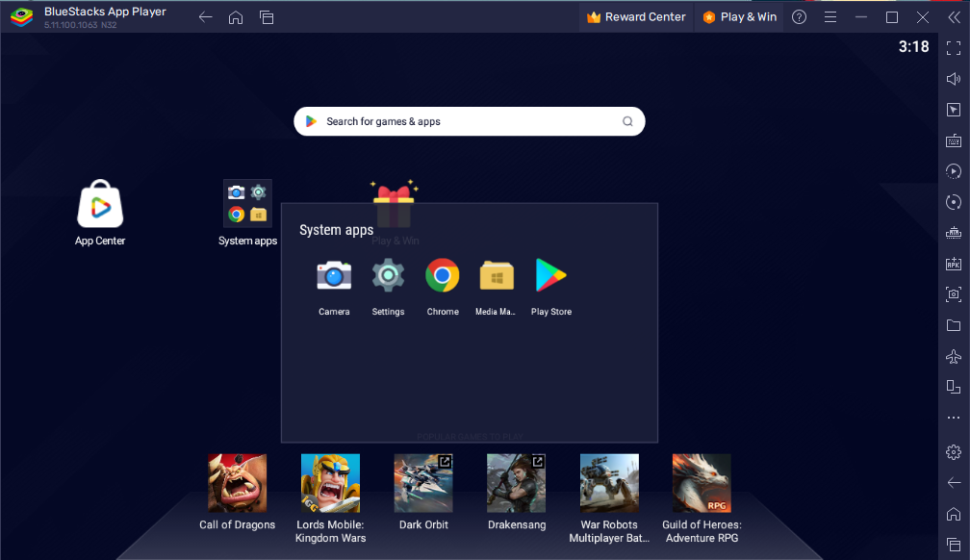
Task: Toggle cursor lock icon in sidebar
Action: (x=954, y=110)
